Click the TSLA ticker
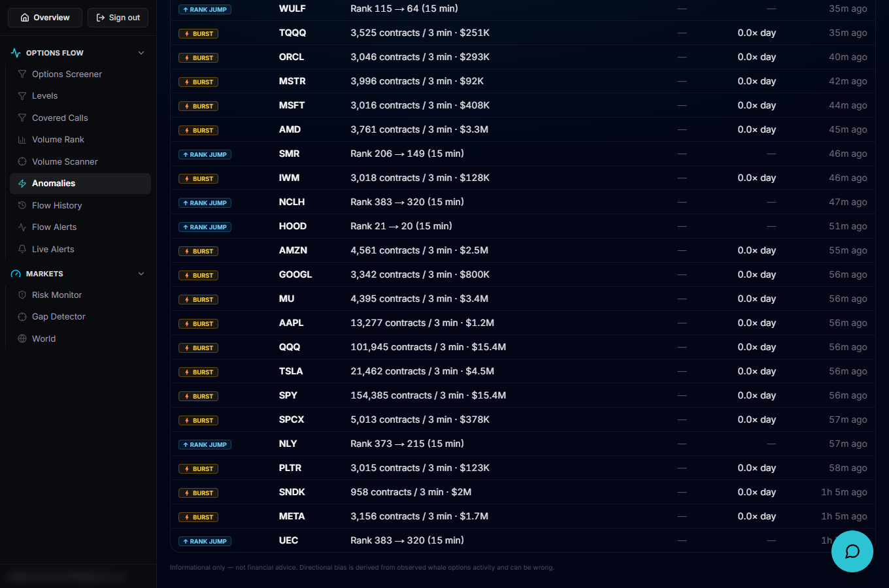The height and width of the screenshot is (588, 889). click(x=291, y=371)
